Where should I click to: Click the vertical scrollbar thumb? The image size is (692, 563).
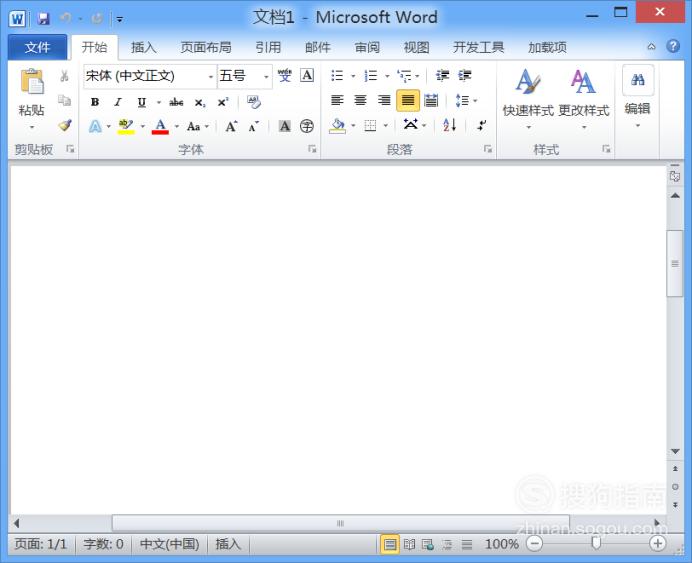pyautogui.click(x=675, y=263)
